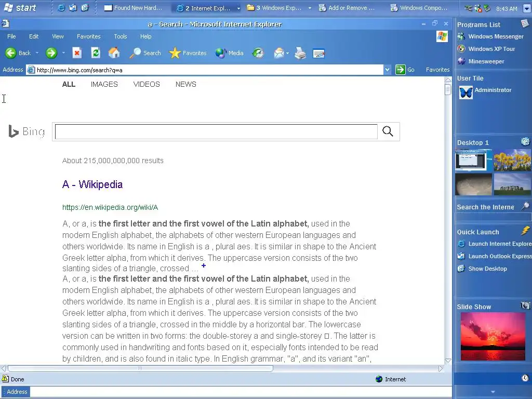Click Show Desktop in Quick Launch panel
Image resolution: width=532 pixels, height=399 pixels.
pos(482,269)
